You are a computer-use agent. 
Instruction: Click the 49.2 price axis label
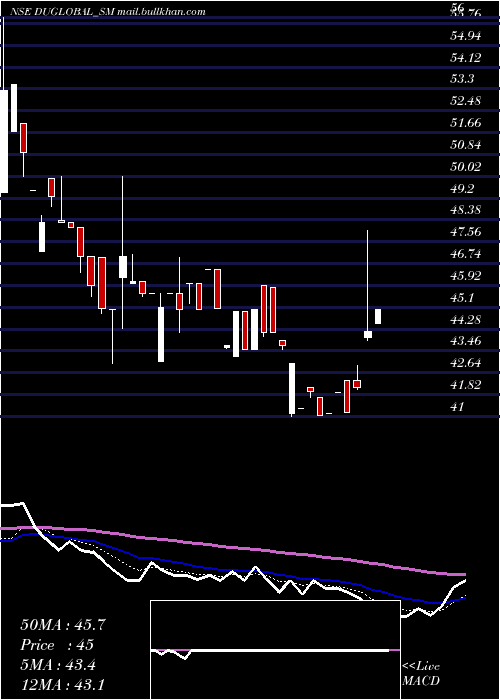click(462, 188)
